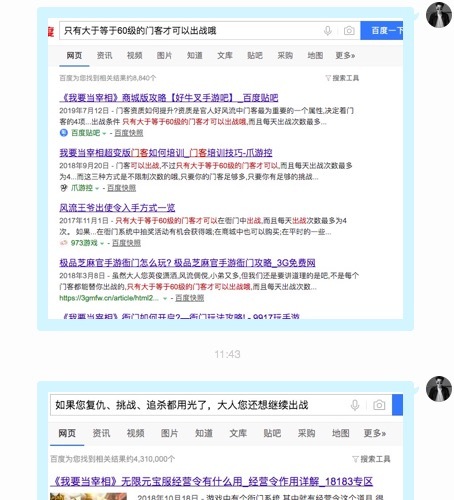Open 搜索工具 in second search page

[375, 459]
